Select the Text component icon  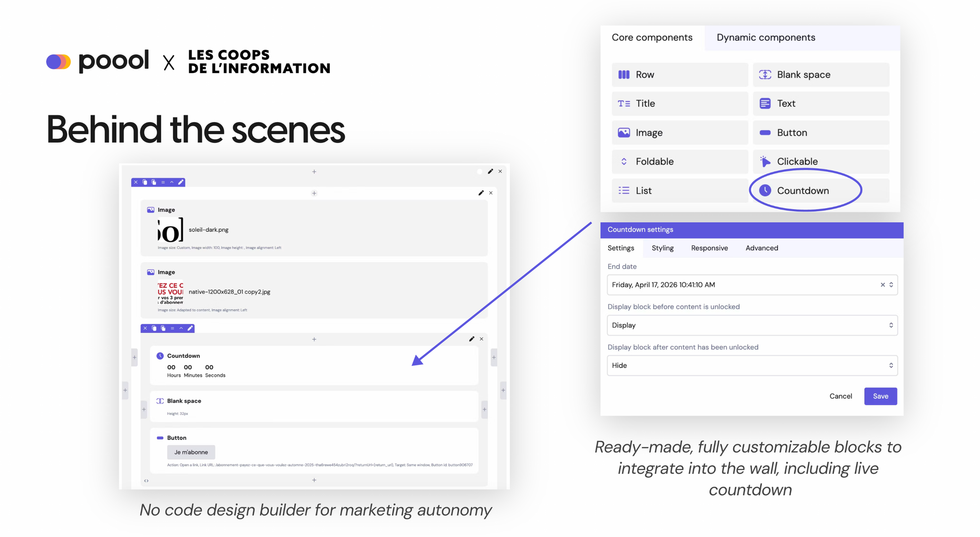point(764,103)
